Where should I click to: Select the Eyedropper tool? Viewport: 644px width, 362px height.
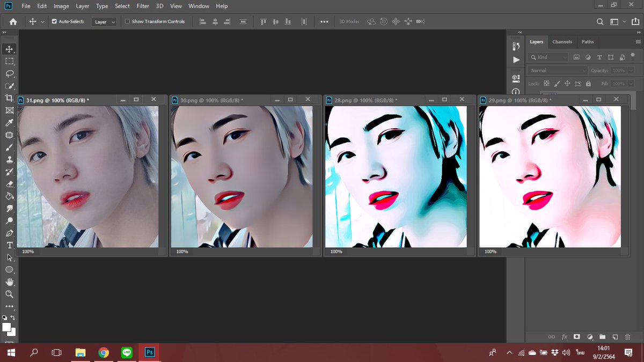coord(9,122)
